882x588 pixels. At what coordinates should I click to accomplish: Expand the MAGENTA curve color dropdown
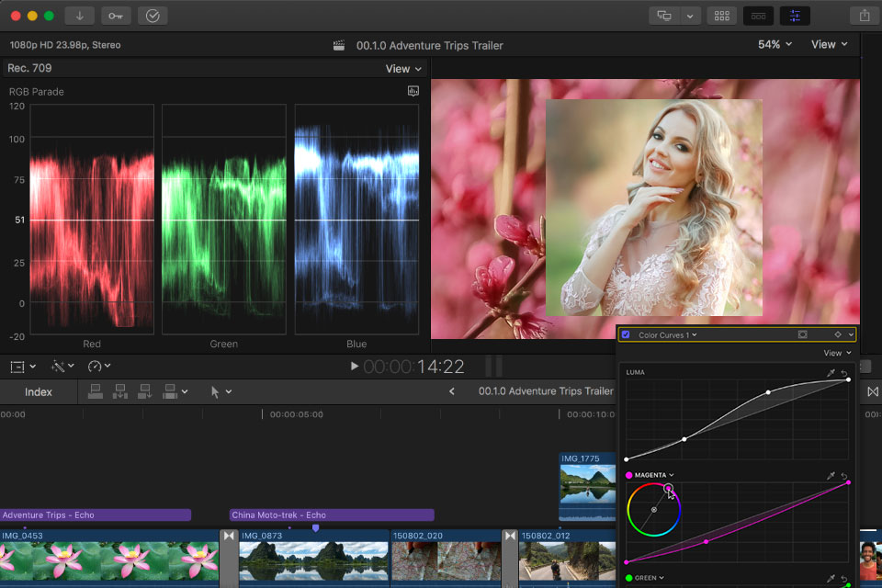(x=654, y=475)
